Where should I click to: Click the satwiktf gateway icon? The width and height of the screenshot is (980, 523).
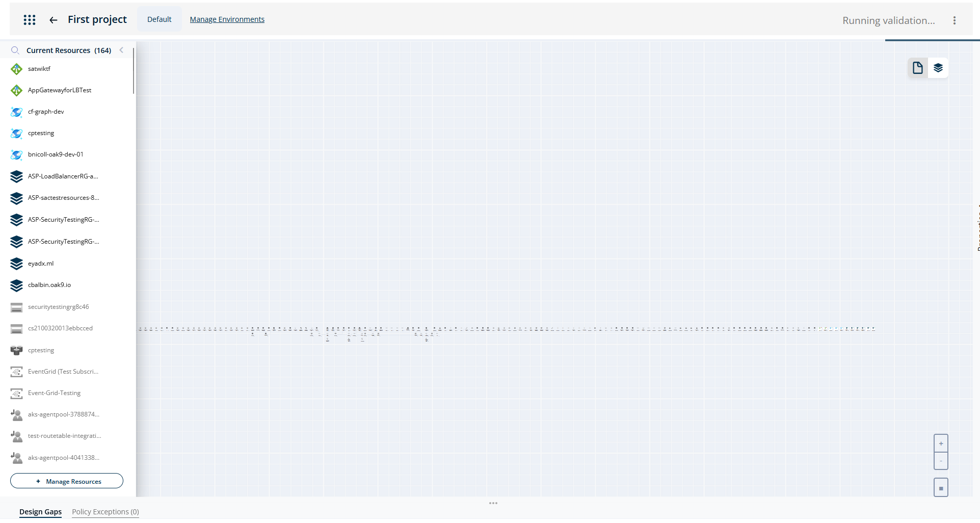[x=17, y=69]
